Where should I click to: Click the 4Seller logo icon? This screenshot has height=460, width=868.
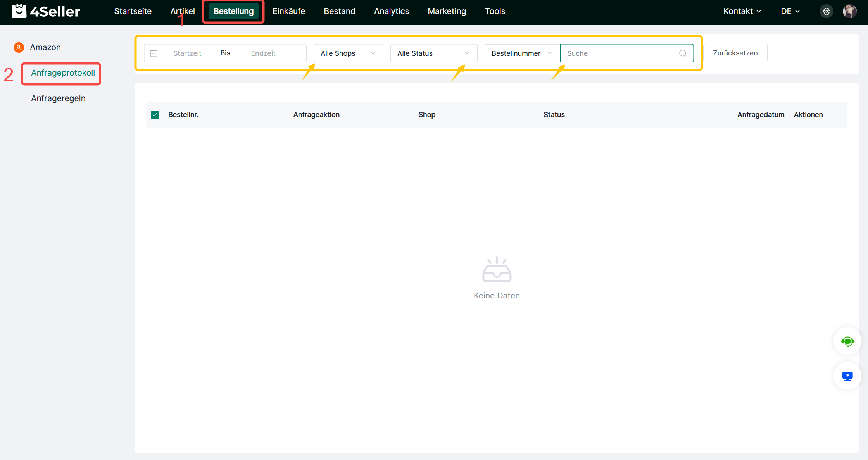tap(19, 11)
